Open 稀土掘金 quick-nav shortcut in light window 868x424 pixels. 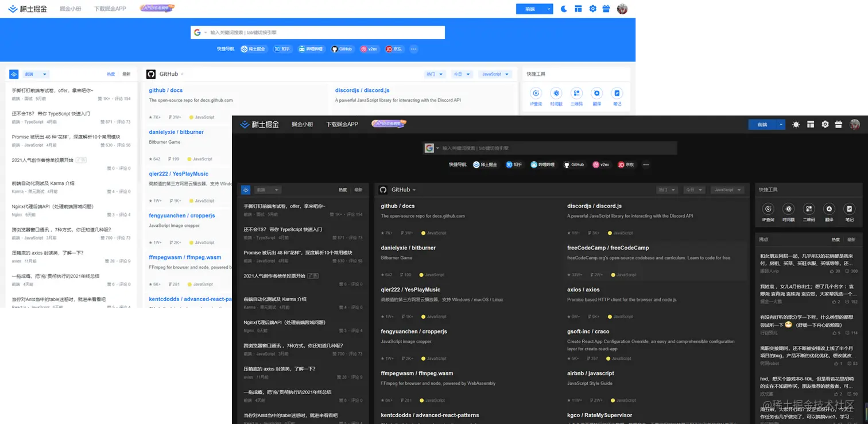pyautogui.click(x=253, y=49)
